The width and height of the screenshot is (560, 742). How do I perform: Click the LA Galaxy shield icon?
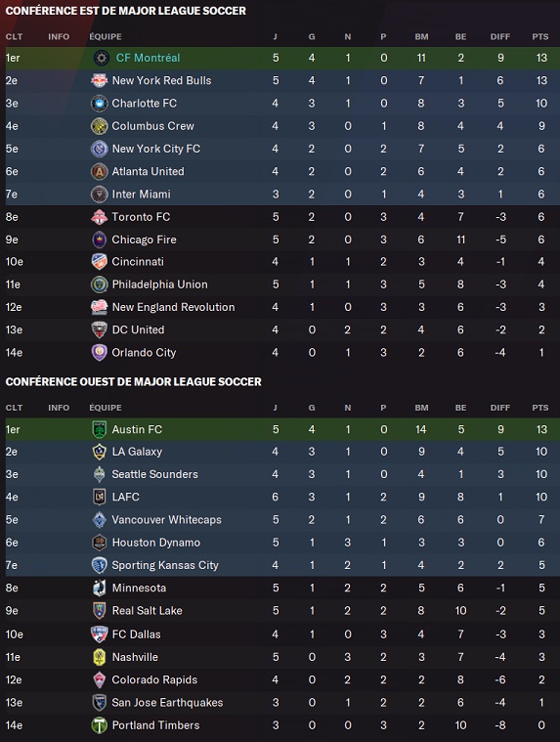[100, 452]
